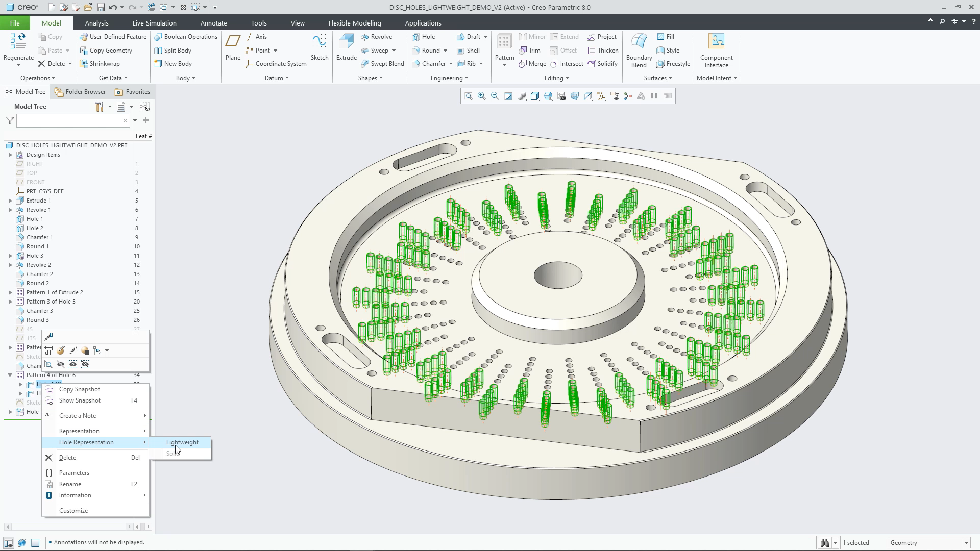The width and height of the screenshot is (980, 551).
Task: Click the Show Only dashed-eye icon
Action: click(73, 364)
